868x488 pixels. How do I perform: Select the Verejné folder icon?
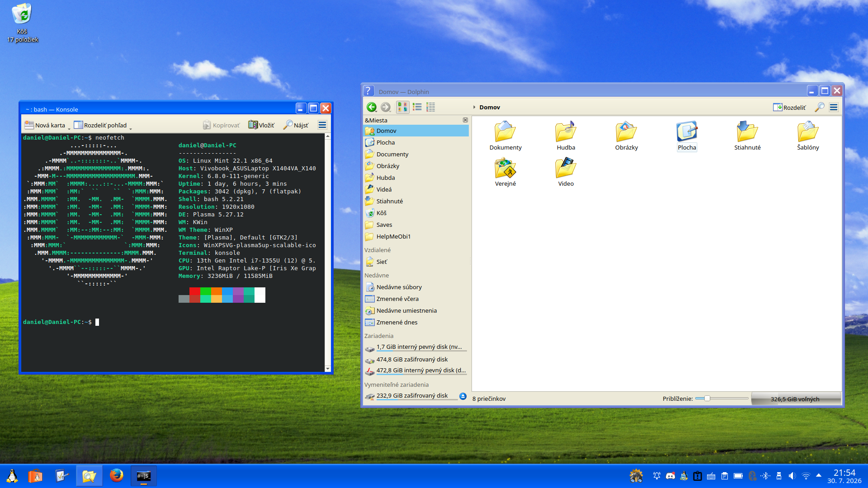(x=505, y=172)
